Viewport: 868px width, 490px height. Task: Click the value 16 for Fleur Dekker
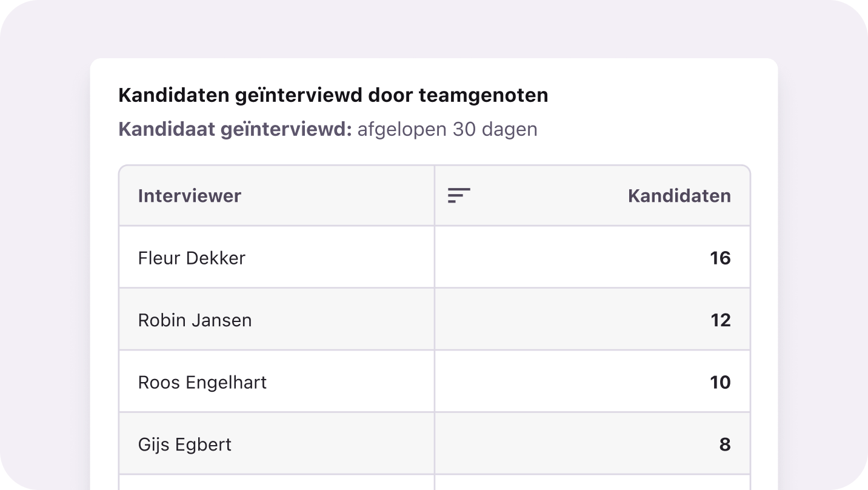(x=720, y=258)
